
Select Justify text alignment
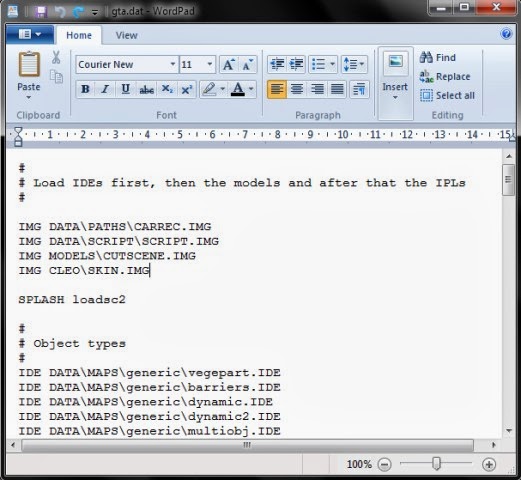click(x=337, y=89)
